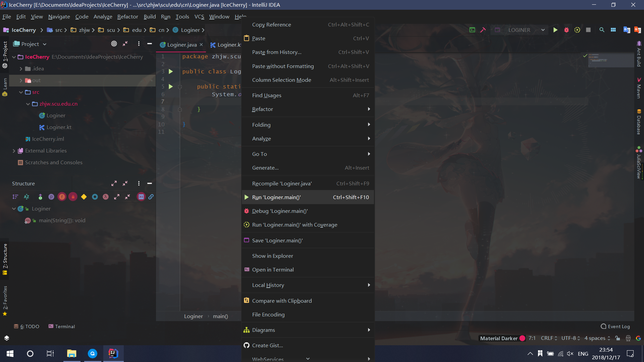Screen dimensions: 644x362
Task: Build the project using the hammer icon
Action: point(483,30)
